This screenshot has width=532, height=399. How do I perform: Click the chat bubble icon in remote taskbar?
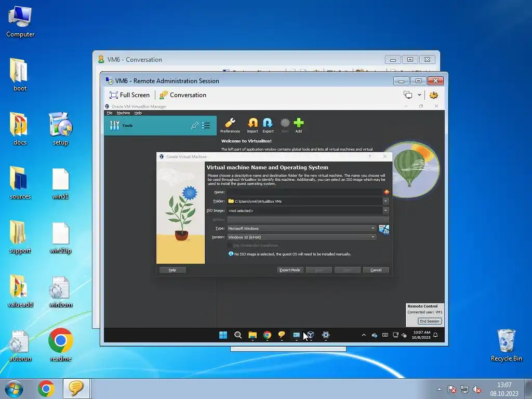(x=282, y=335)
